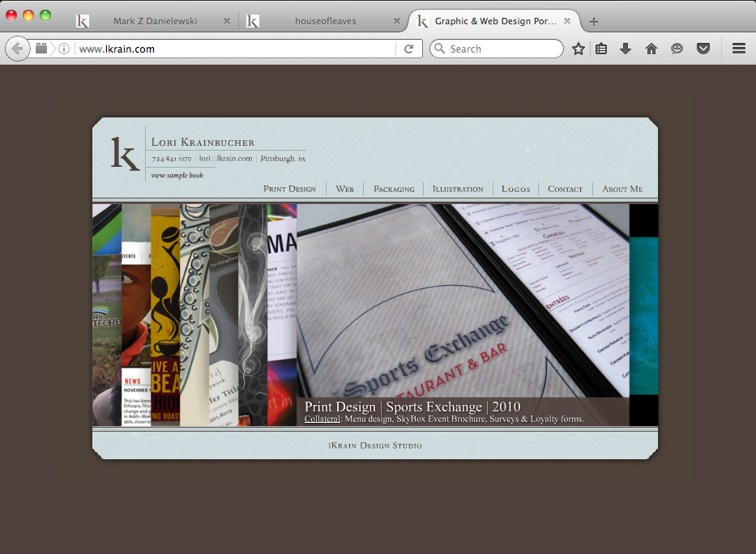Select the yellow coffee poster thumbnail strip
Image resolution: width=756 pixels, height=554 pixels.
(x=165, y=315)
